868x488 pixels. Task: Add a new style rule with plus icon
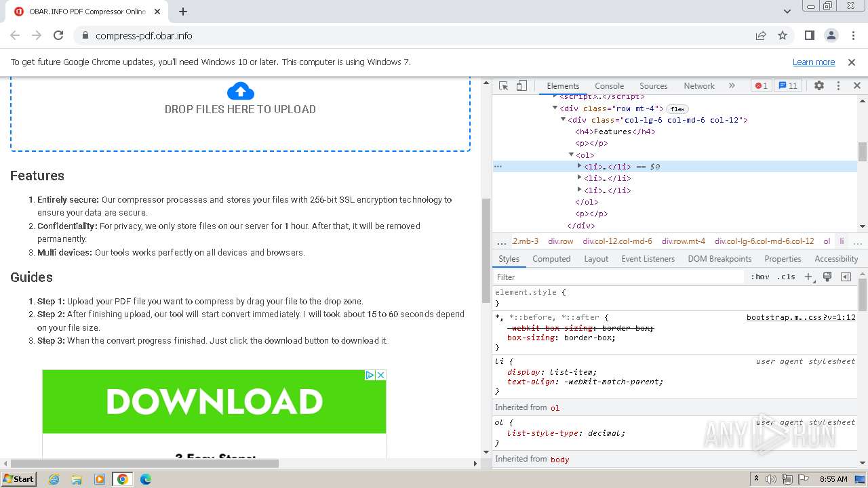click(x=808, y=277)
